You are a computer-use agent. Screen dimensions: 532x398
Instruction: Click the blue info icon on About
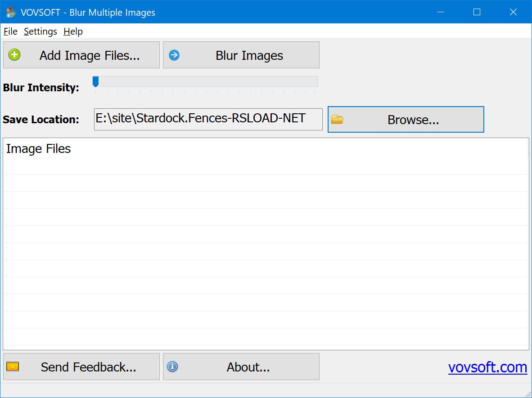click(172, 367)
